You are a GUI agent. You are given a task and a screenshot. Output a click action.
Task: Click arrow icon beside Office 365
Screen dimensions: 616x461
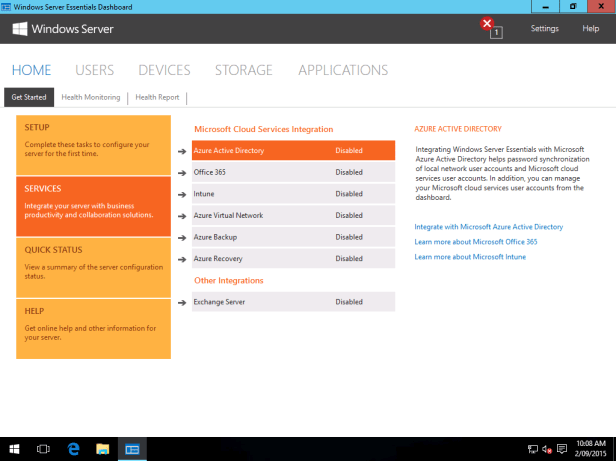(182, 173)
